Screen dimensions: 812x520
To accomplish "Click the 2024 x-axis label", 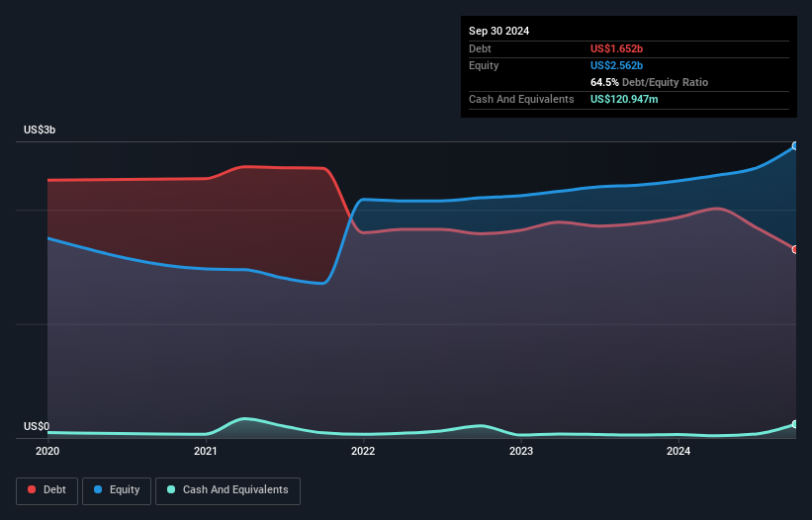I will coord(678,451).
